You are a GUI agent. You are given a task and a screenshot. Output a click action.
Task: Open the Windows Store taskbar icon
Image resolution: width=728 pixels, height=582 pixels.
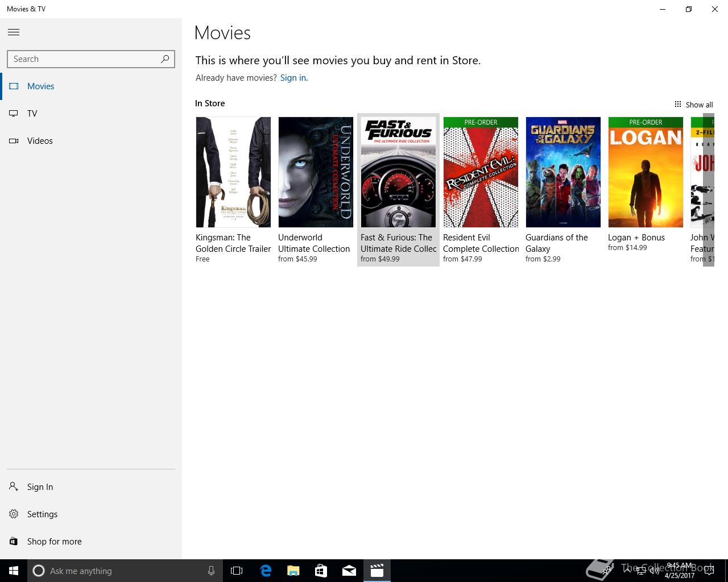(x=321, y=571)
